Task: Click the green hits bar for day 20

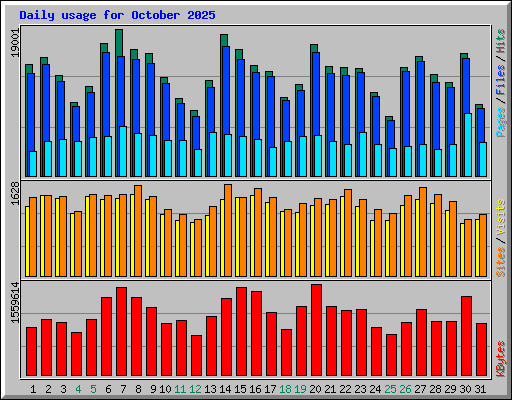Action: [314, 48]
